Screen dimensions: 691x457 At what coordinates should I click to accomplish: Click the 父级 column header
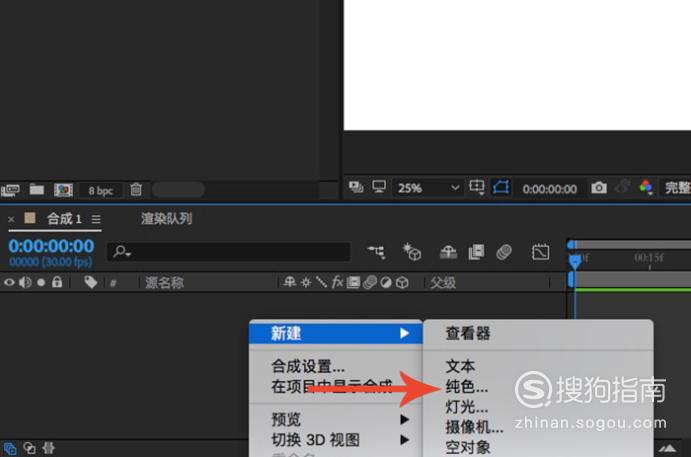443,282
